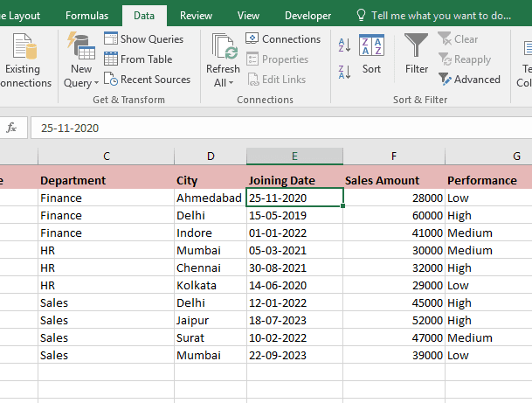Select column F header
Viewport: 532px width, 403px height.
point(394,156)
